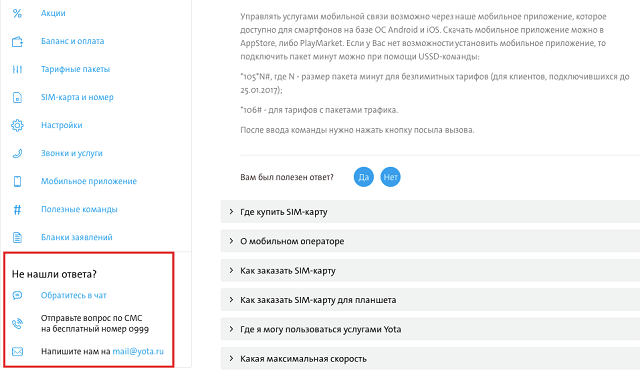The image size is (640, 375).
Task: Open the mail@yota.ru email link
Action: click(138, 351)
